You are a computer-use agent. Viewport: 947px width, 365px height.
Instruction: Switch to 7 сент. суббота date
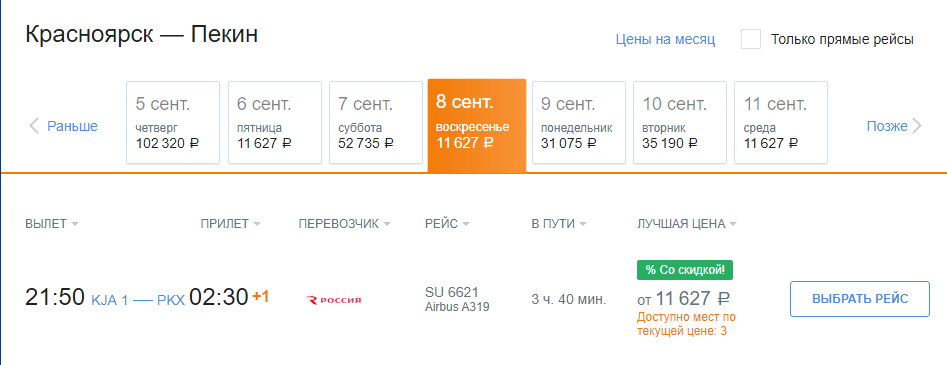click(376, 123)
